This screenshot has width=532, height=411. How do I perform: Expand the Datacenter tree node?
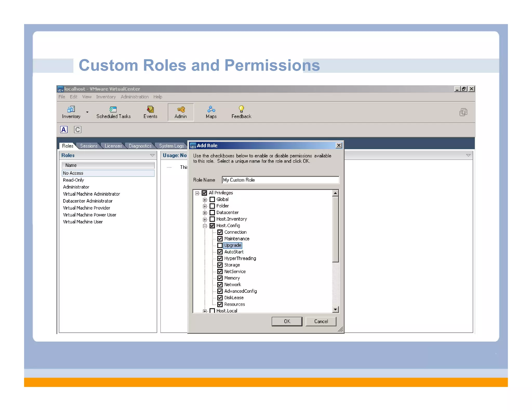(x=205, y=213)
